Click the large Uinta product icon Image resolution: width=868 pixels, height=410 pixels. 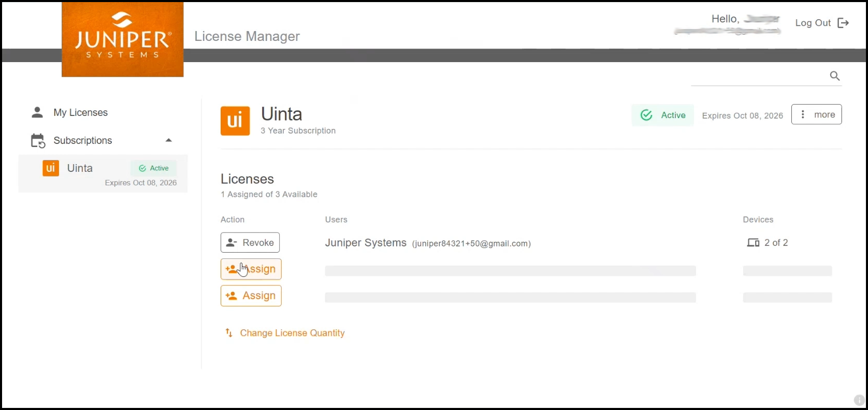click(235, 121)
